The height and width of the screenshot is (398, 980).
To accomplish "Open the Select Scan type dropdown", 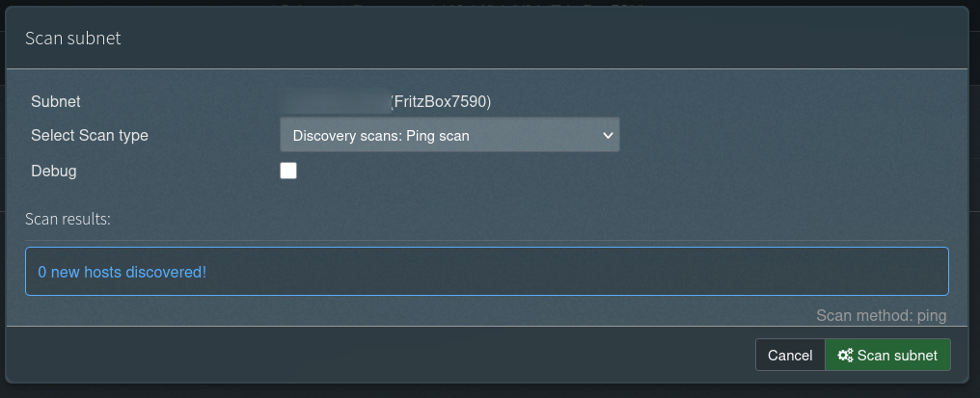I will pos(449,136).
